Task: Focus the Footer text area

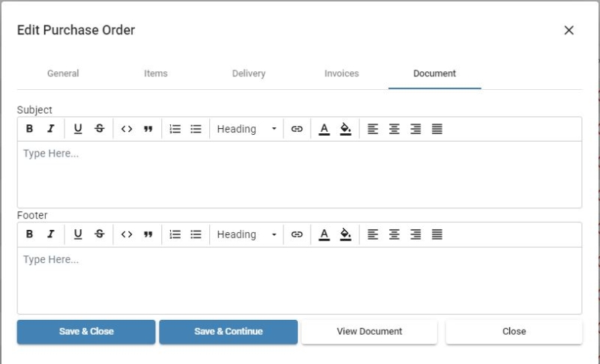Action: click(299, 280)
